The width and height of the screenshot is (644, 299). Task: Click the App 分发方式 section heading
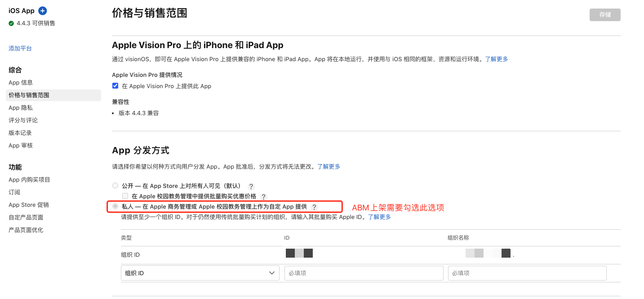pos(141,150)
